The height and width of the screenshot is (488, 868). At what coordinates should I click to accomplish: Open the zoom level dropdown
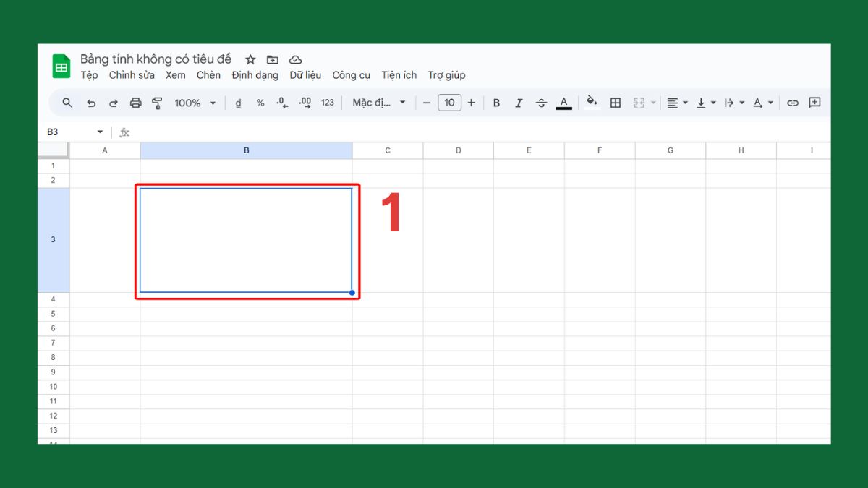tap(194, 102)
